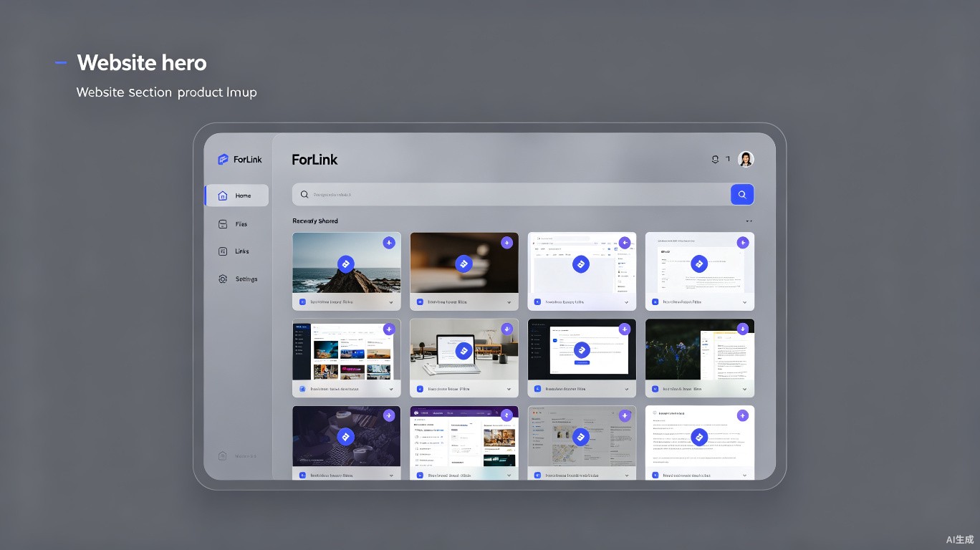980x550 pixels.
Task: Click the purple download button on laptop desk card
Action: (x=506, y=329)
